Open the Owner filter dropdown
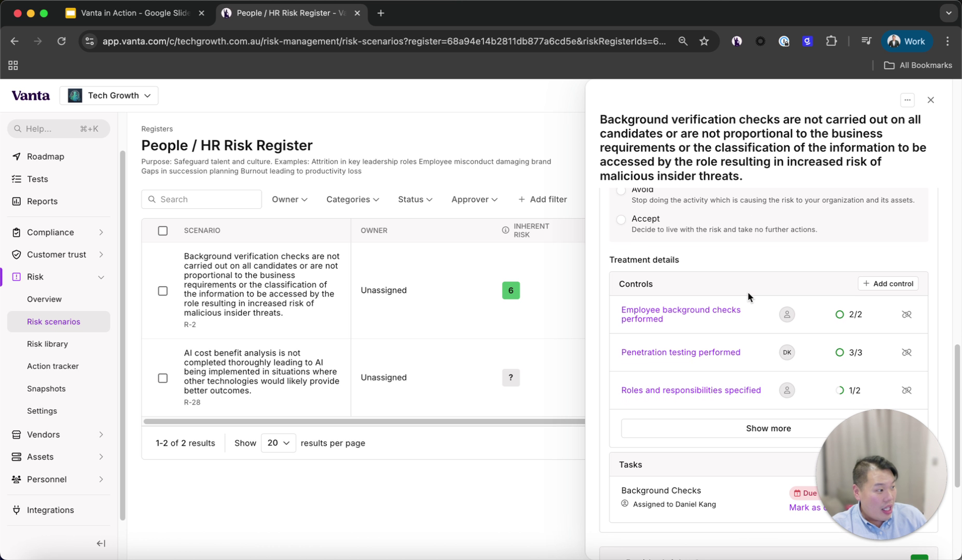 [290, 199]
